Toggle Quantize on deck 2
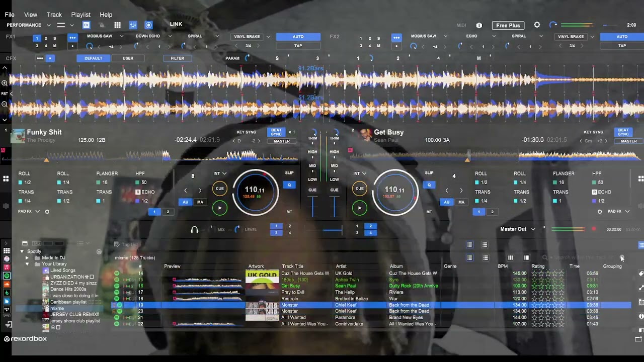The height and width of the screenshot is (362, 644). pyautogui.click(x=429, y=185)
